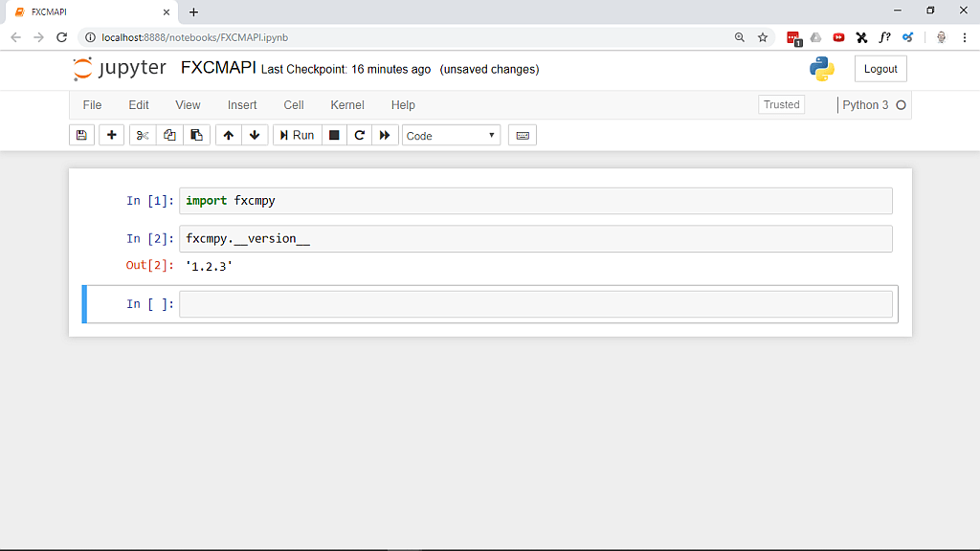The width and height of the screenshot is (980, 551).
Task: Open the Cell menu
Action: [294, 105]
